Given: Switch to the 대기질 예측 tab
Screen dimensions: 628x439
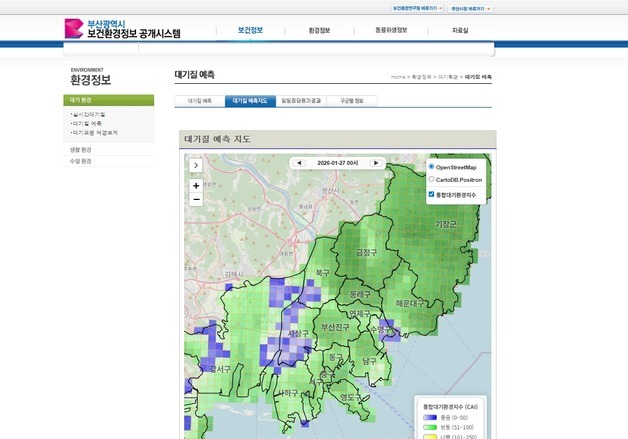Looking at the screenshot, I should pyautogui.click(x=199, y=101).
